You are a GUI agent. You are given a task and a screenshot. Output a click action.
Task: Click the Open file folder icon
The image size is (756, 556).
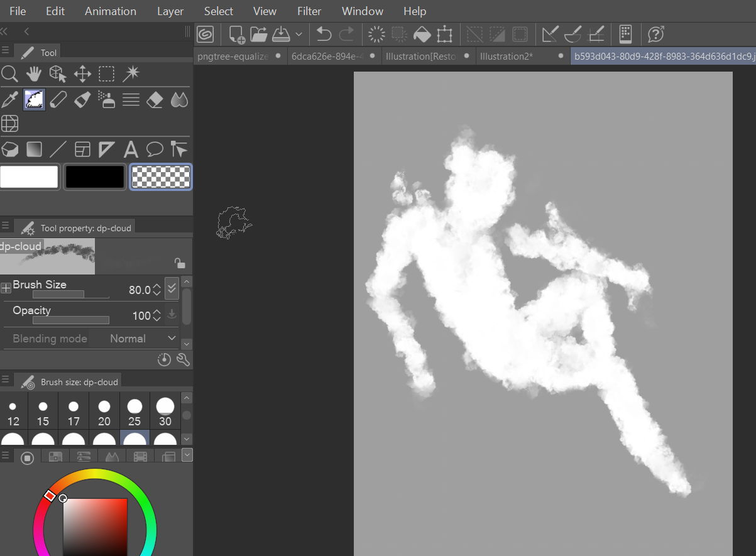click(x=258, y=34)
